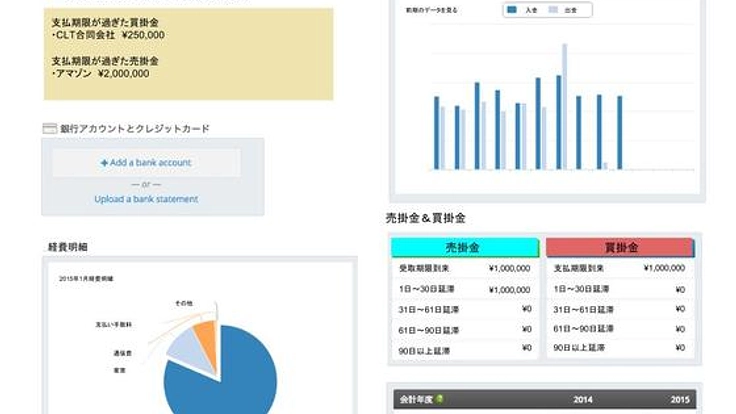Click the 31日〜61日延滞 row under 売掛金
This screenshot has width=736, height=414.
click(x=465, y=309)
